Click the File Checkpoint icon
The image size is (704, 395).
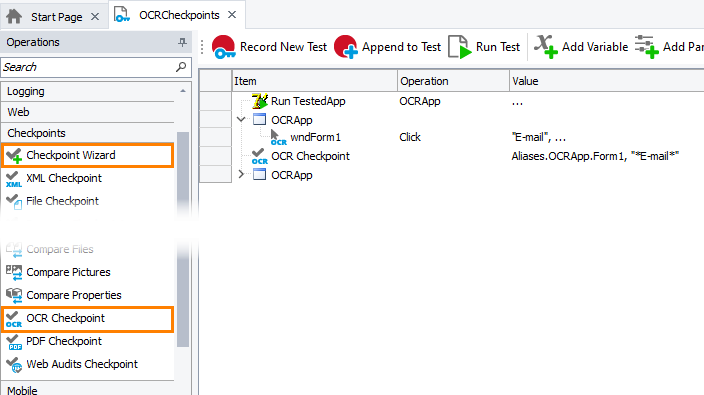(x=14, y=202)
